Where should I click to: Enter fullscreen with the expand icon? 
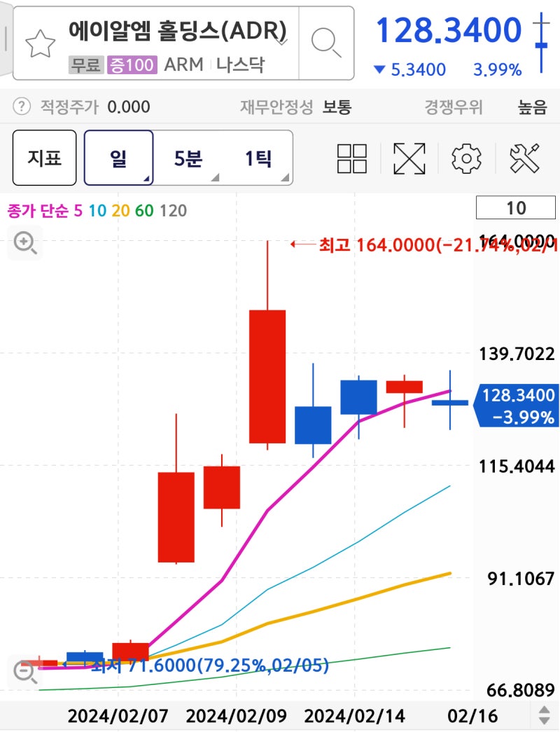(409, 158)
